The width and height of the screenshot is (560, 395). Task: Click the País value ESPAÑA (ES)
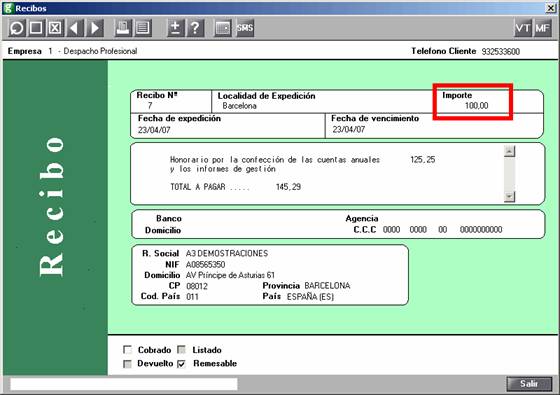(310, 297)
